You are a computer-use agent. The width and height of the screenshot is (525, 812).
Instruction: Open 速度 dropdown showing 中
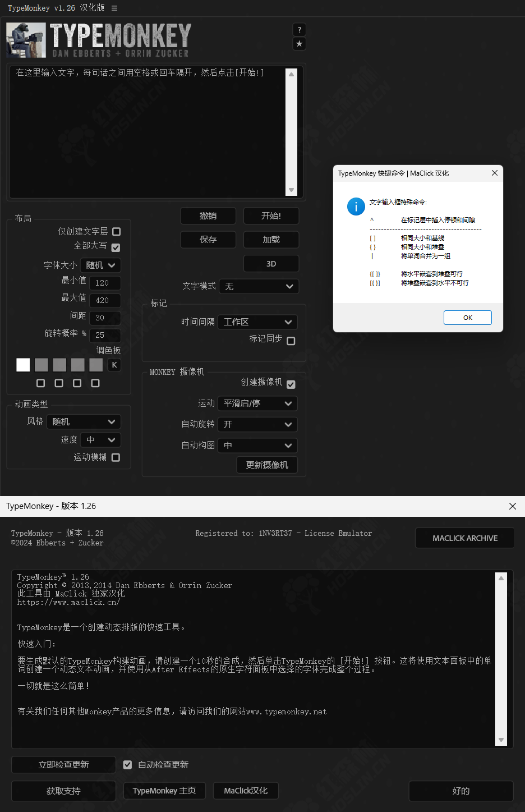click(x=101, y=440)
